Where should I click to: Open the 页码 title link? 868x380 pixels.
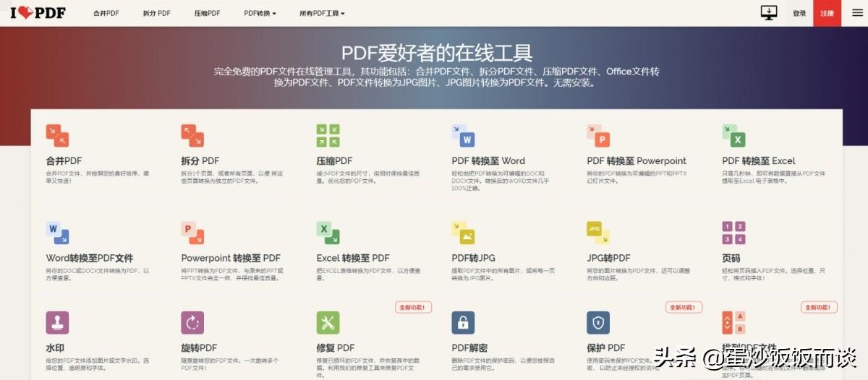731,258
